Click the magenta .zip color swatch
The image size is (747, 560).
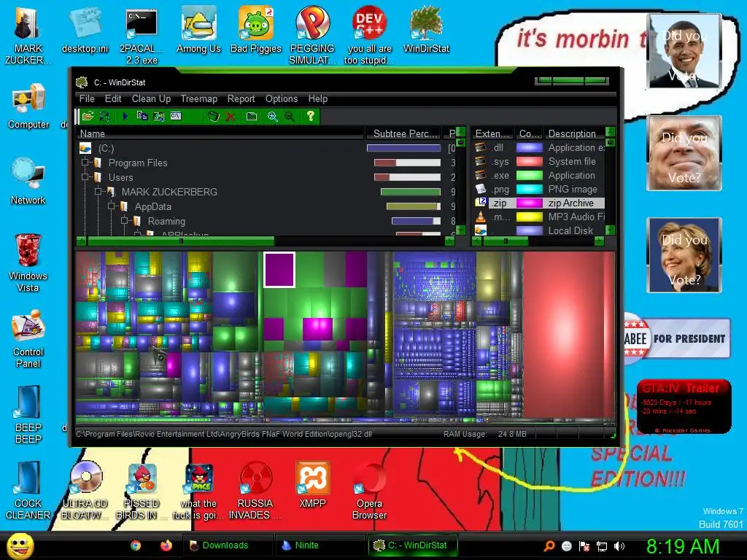click(530, 203)
